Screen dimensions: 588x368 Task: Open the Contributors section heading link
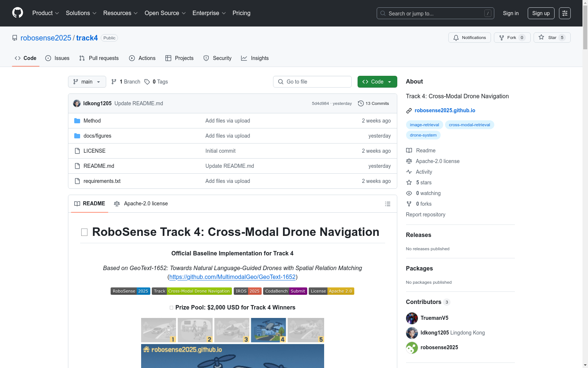(x=424, y=302)
